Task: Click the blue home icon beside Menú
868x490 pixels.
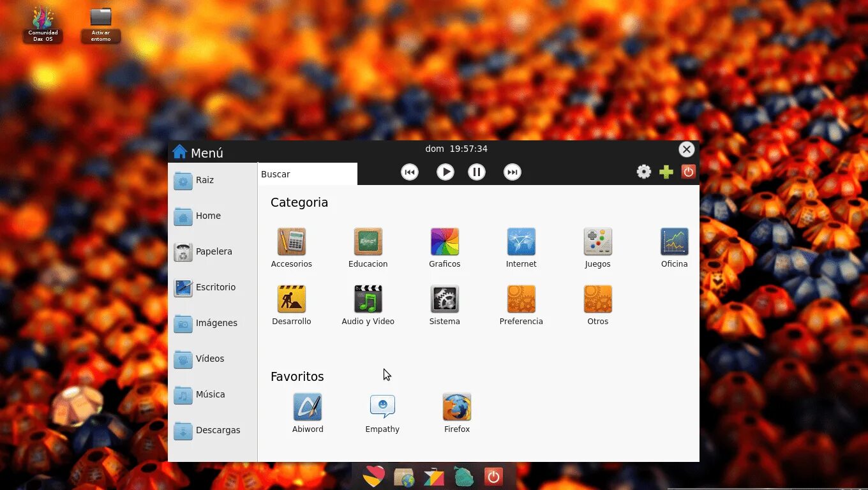Action: [x=180, y=151]
